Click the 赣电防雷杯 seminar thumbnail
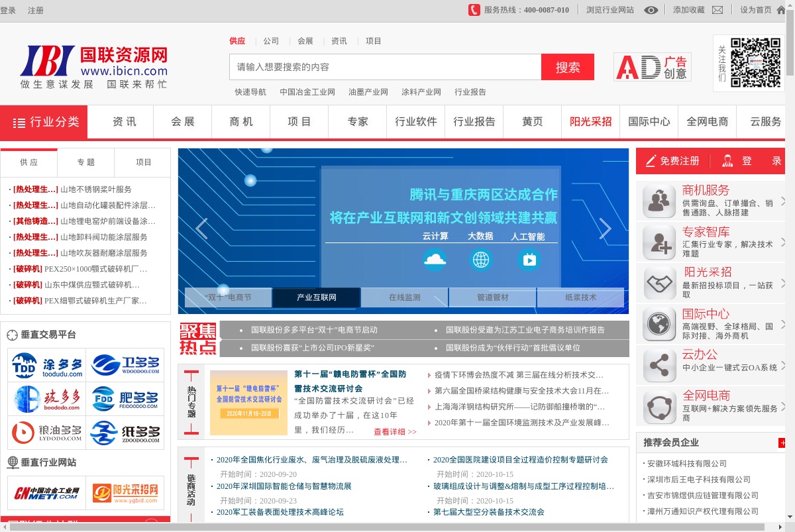The width and height of the screenshot is (795, 532). (248, 403)
